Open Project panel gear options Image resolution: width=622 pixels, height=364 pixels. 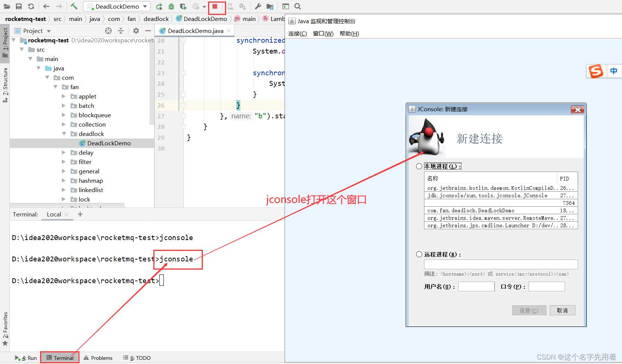(x=136, y=31)
